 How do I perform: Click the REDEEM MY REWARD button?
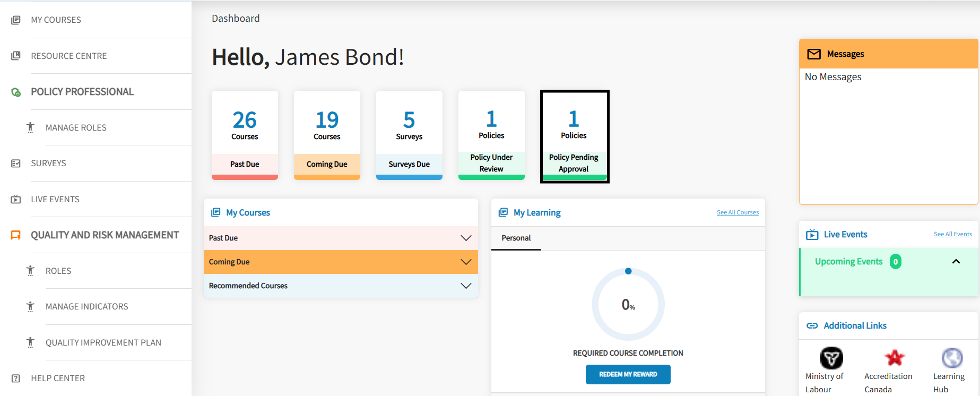point(628,374)
